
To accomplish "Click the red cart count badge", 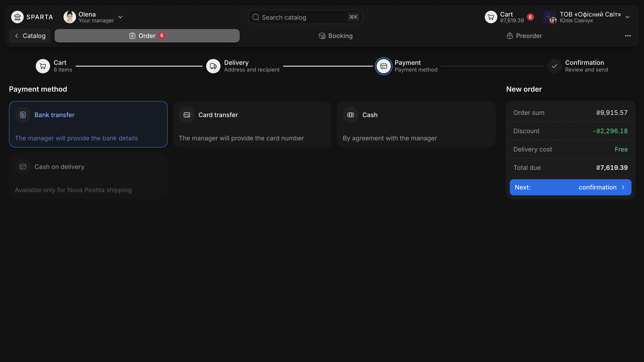I will coord(530,17).
